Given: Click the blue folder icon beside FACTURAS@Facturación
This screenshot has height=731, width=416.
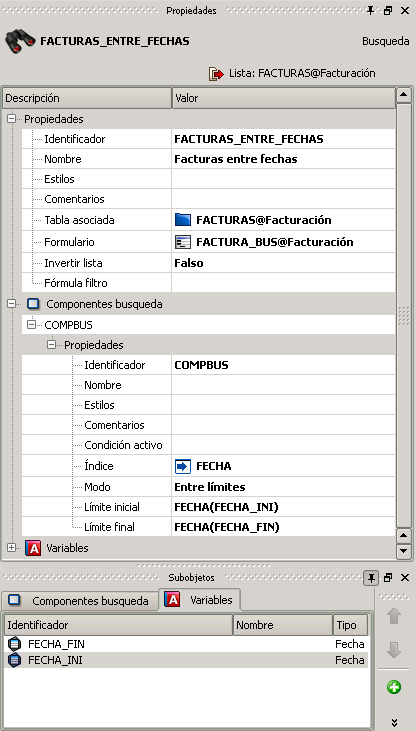Looking at the screenshot, I should click(x=183, y=220).
